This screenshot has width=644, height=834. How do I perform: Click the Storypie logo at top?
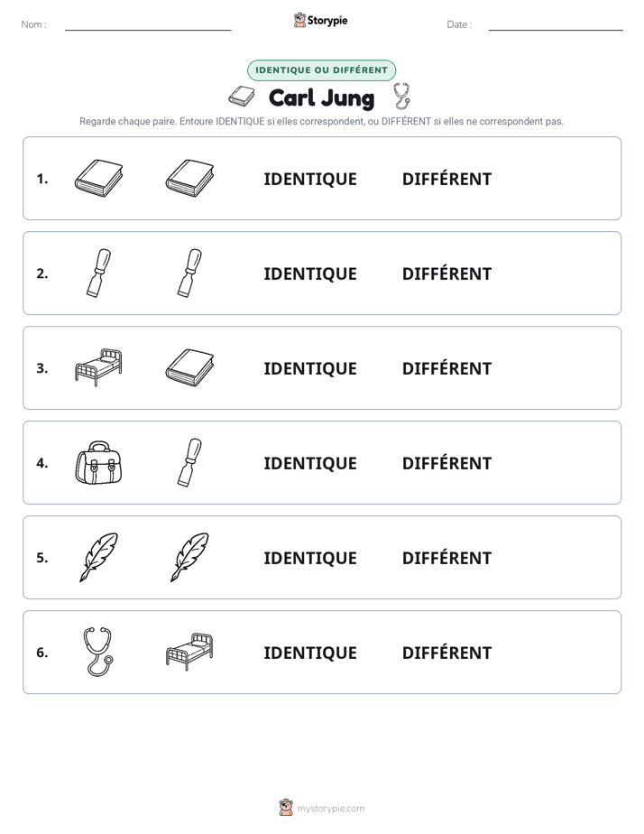[x=320, y=20]
